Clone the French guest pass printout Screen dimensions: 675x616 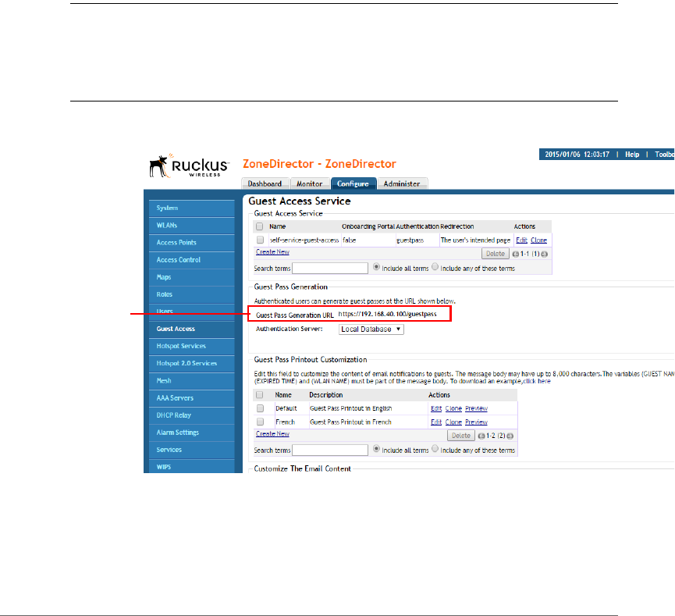click(453, 422)
